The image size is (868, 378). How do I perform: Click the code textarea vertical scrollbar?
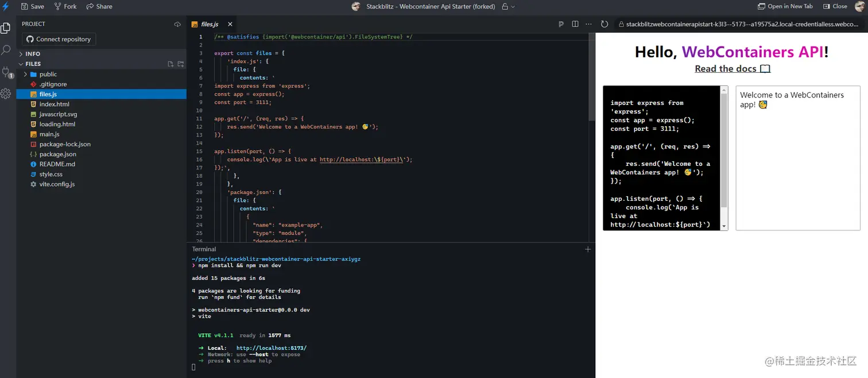coord(724,149)
